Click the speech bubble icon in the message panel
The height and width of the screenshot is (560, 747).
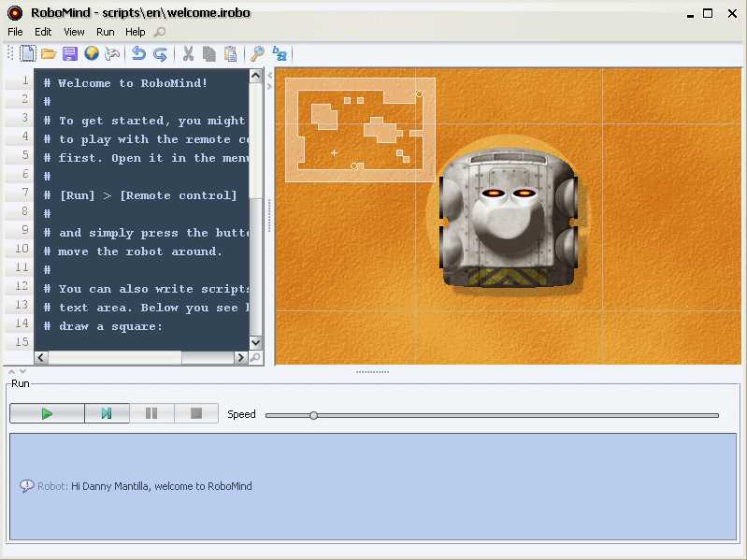(x=27, y=486)
